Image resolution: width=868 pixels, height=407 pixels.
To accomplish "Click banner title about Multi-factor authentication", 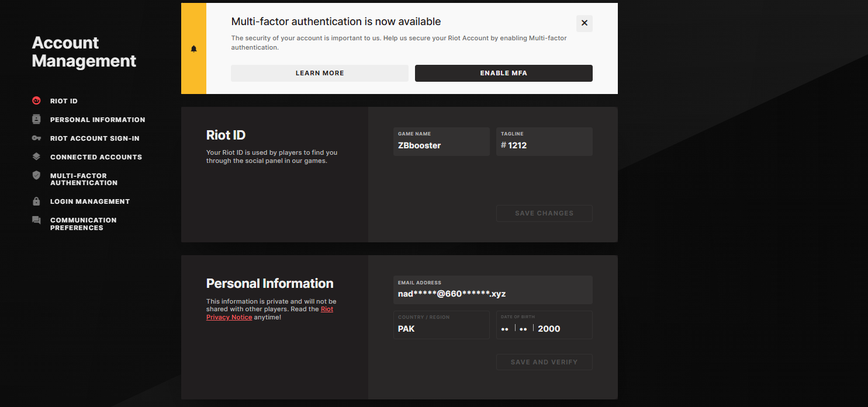I will pos(336,22).
